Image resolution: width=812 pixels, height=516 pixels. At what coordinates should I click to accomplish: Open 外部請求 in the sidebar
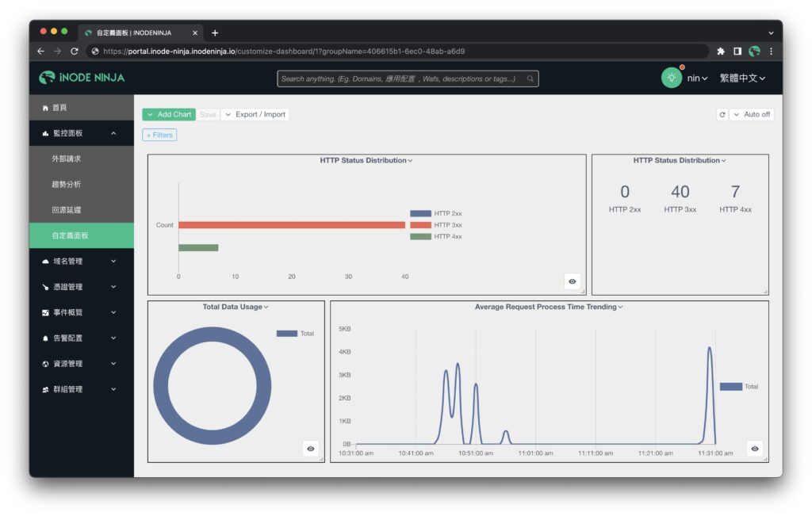(82, 159)
